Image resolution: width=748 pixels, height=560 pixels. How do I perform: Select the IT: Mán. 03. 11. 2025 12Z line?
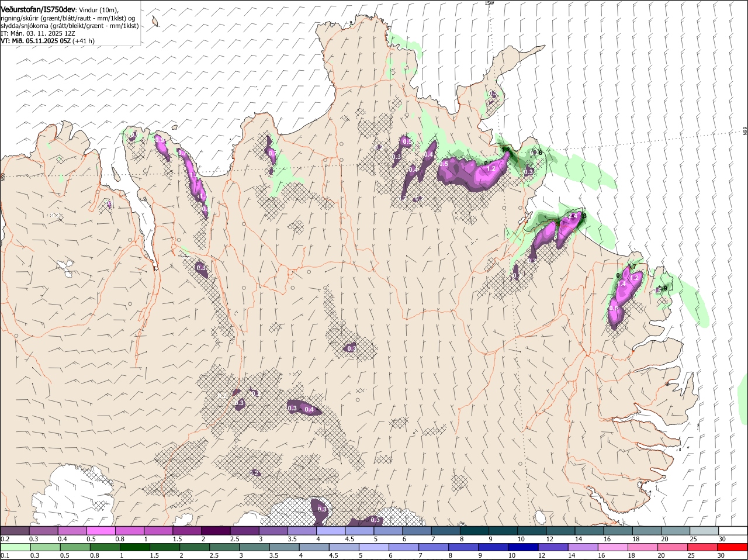38,33
